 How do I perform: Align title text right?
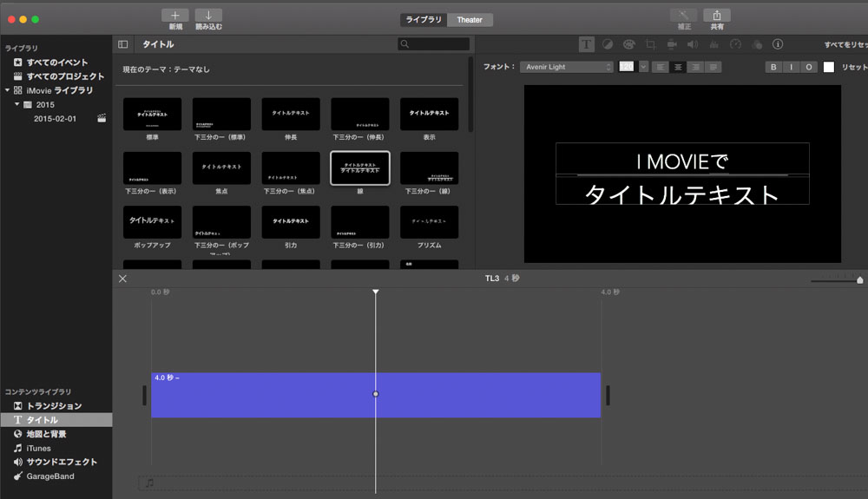(x=695, y=67)
